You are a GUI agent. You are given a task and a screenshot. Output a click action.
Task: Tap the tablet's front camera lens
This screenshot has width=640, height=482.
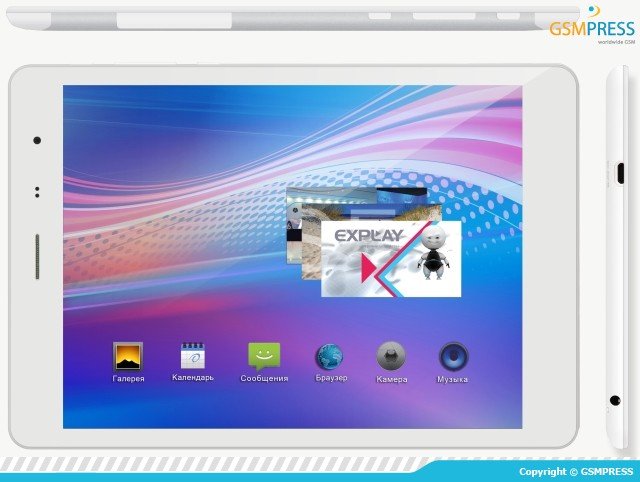37,140
